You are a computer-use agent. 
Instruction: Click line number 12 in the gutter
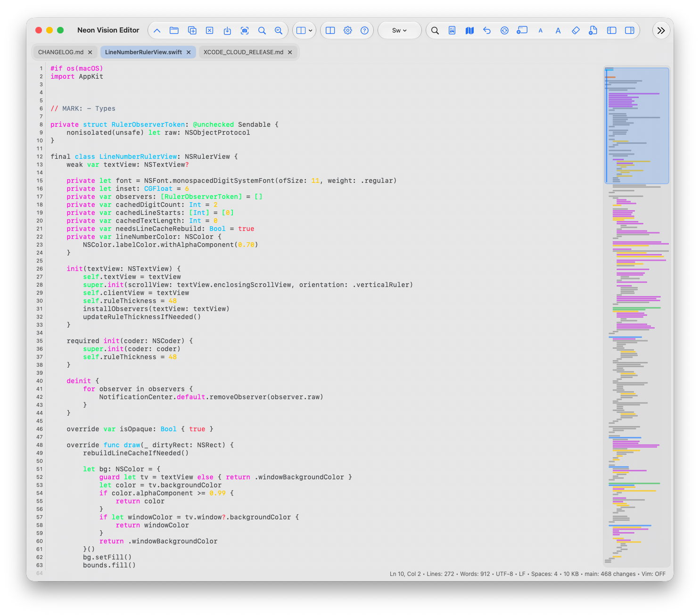pyautogui.click(x=40, y=156)
